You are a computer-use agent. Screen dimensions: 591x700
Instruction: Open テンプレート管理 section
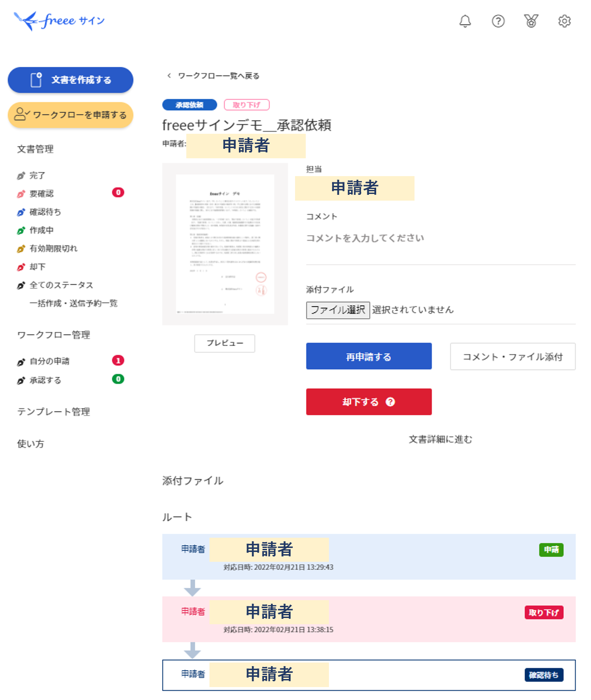53,412
